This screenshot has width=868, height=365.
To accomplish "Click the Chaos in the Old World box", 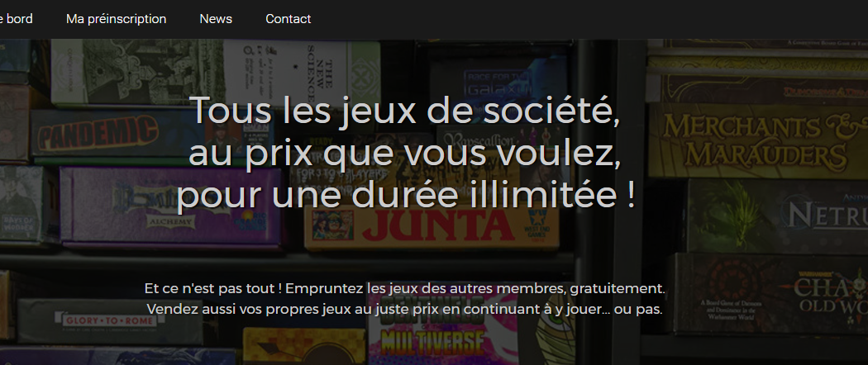I will click(770, 294).
